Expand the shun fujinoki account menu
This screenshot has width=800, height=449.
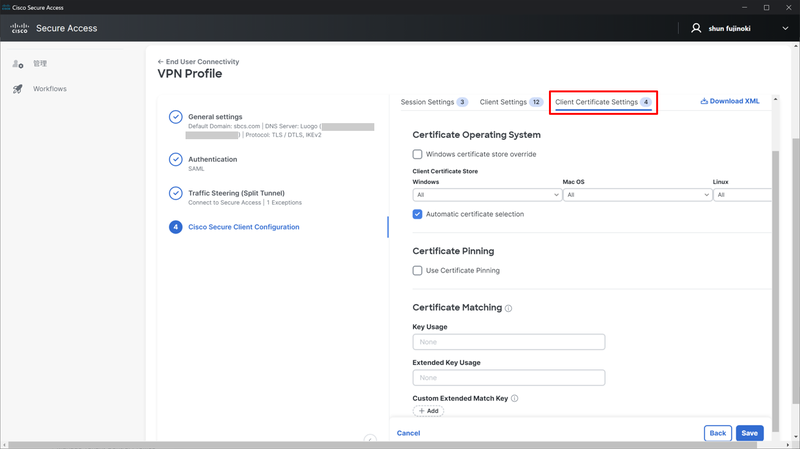(785, 29)
